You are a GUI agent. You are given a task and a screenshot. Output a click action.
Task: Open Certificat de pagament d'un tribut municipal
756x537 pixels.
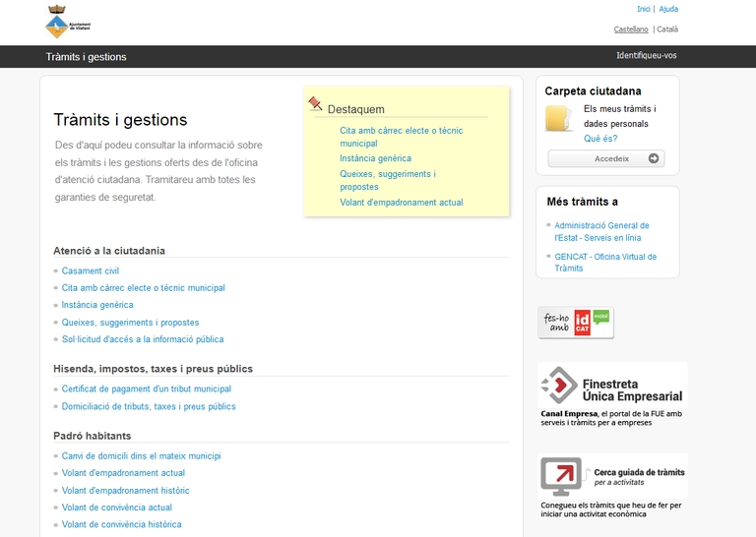146,388
